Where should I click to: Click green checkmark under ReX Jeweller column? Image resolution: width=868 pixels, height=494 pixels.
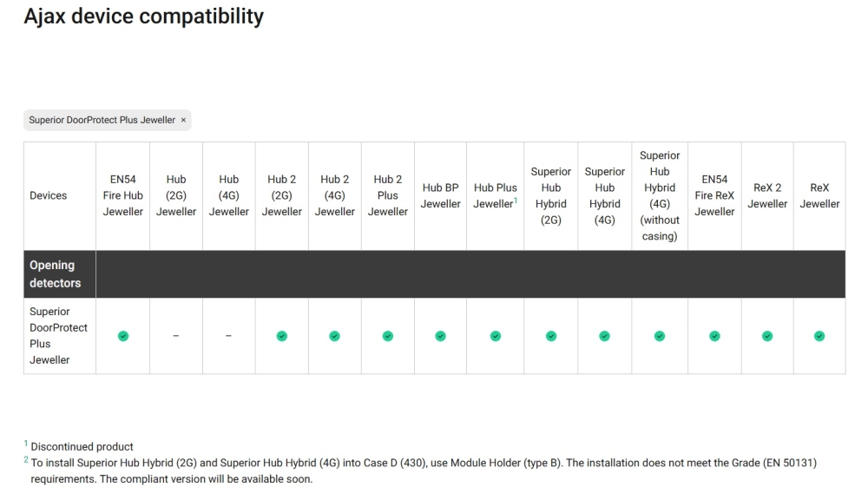(819, 336)
